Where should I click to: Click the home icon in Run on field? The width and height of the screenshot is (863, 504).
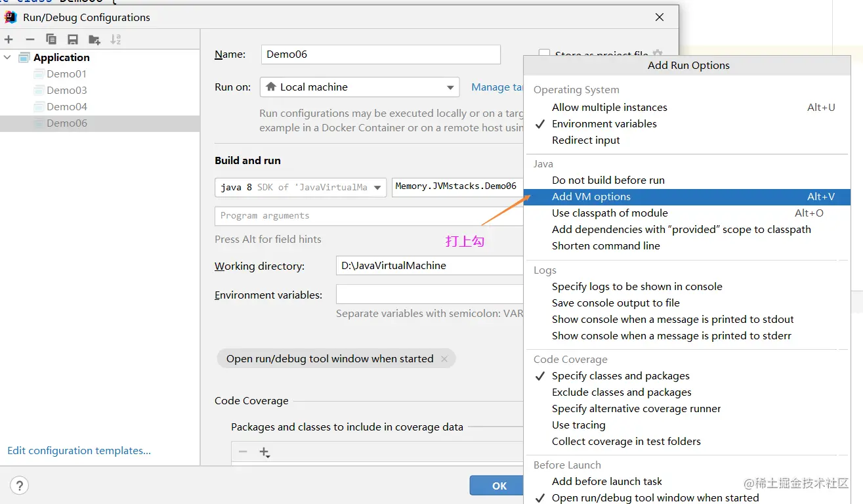click(270, 87)
